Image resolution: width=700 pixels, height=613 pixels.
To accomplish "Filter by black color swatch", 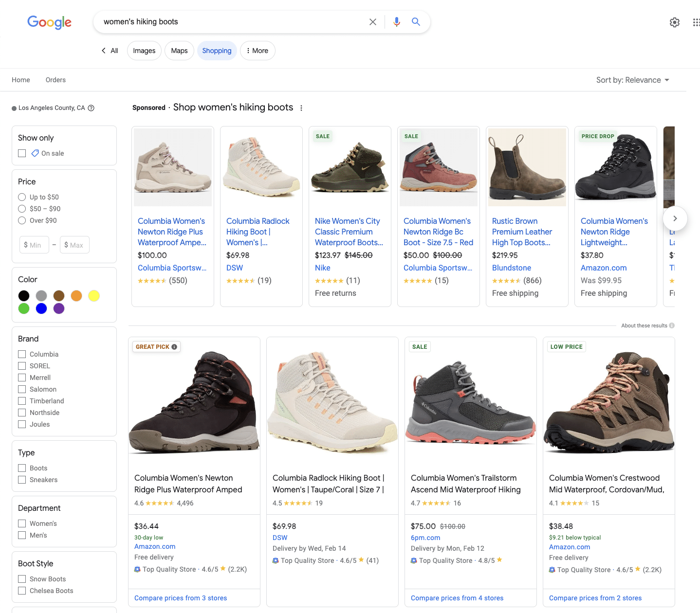I will click(24, 296).
